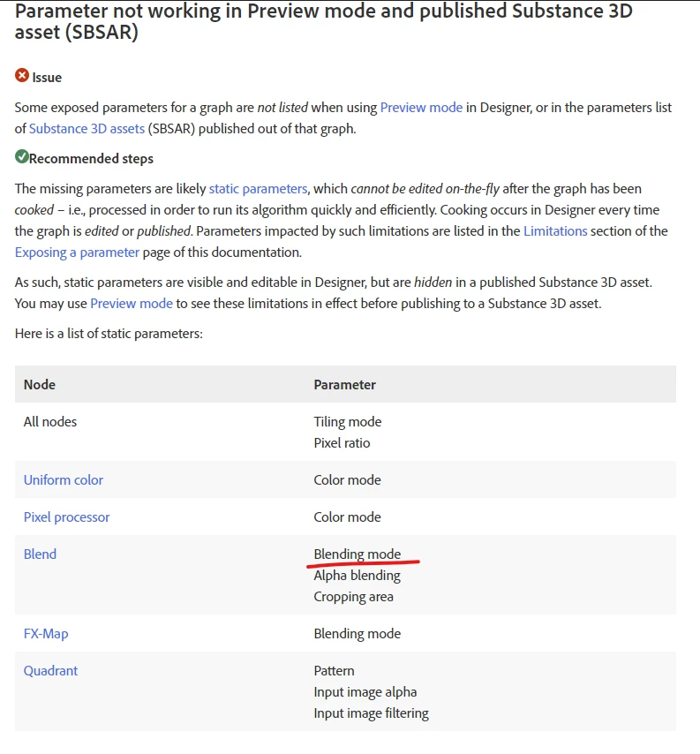Click Input image alpha parameter text
The image size is (700, 754).
365,692
